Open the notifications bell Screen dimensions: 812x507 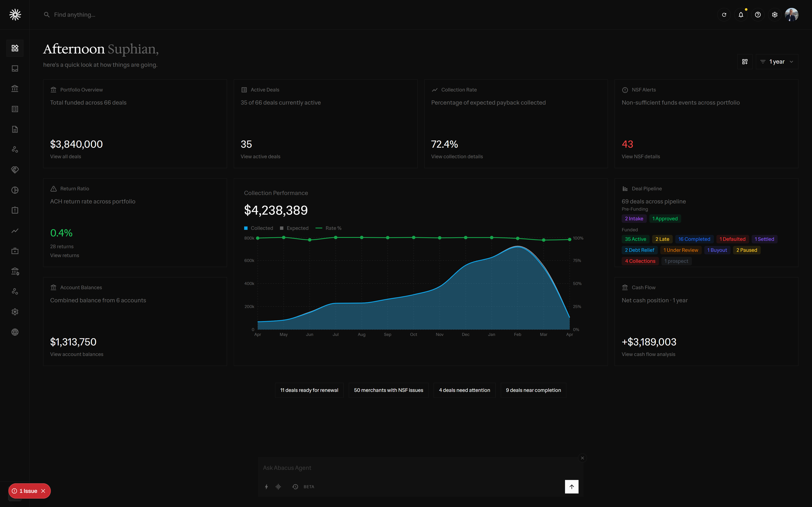(741, 14)
